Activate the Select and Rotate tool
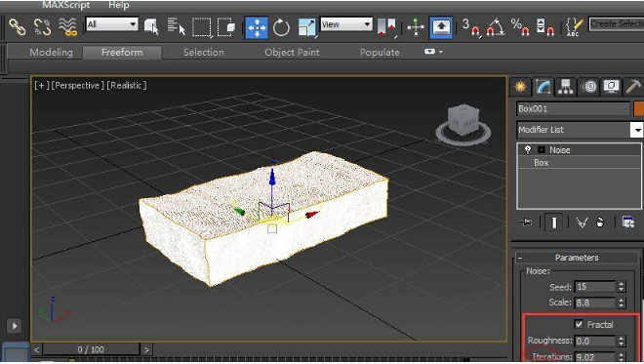 pyautogui.click(x=281, y=27)
